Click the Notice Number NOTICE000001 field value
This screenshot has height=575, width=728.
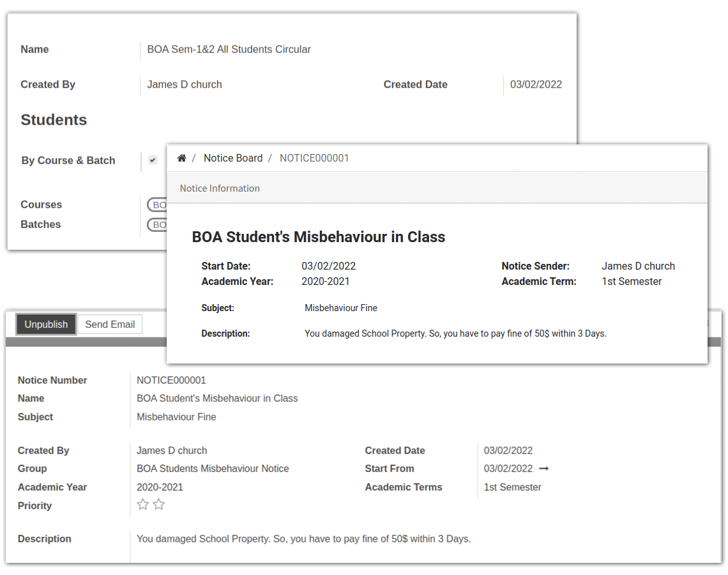click(171, 381)
